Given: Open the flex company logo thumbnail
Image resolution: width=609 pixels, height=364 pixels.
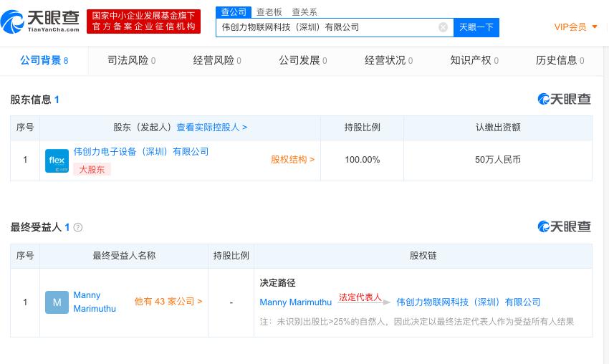Looking at the screenshot, I should [57, 161].
